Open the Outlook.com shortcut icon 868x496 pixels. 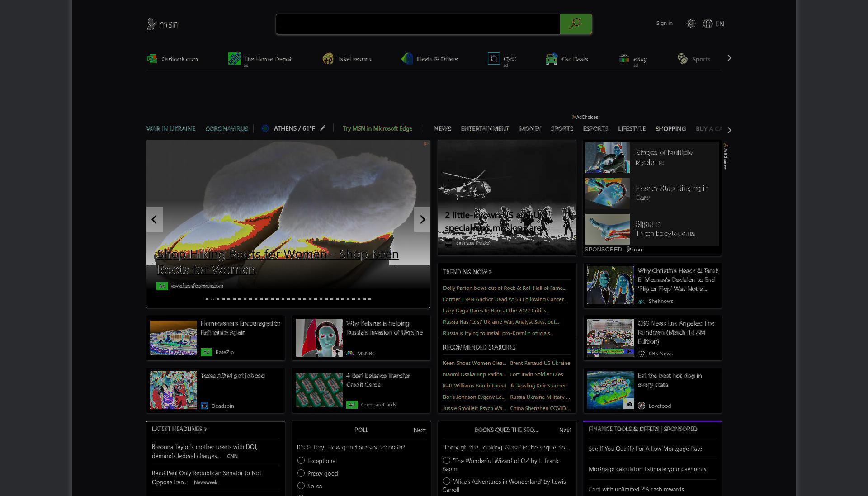pyautogui.click(x=152, y=59)
